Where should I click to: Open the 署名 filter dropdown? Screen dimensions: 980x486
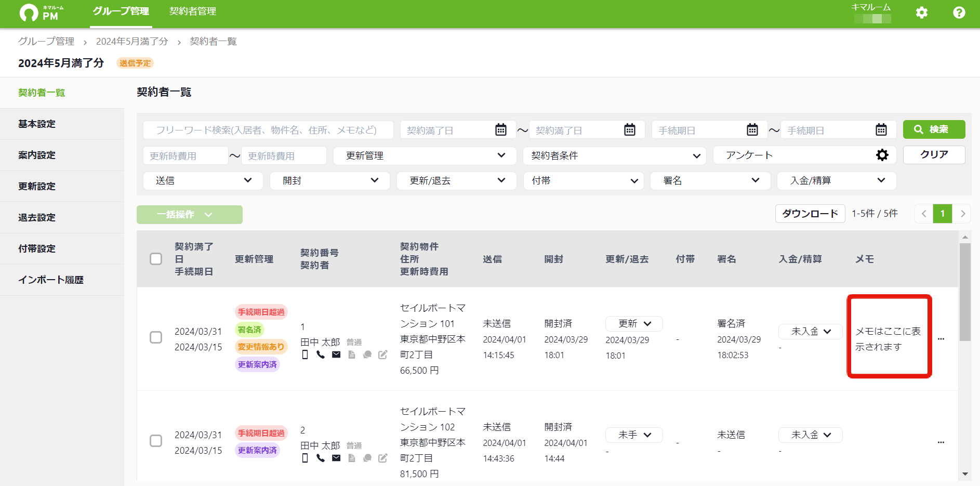710,180
